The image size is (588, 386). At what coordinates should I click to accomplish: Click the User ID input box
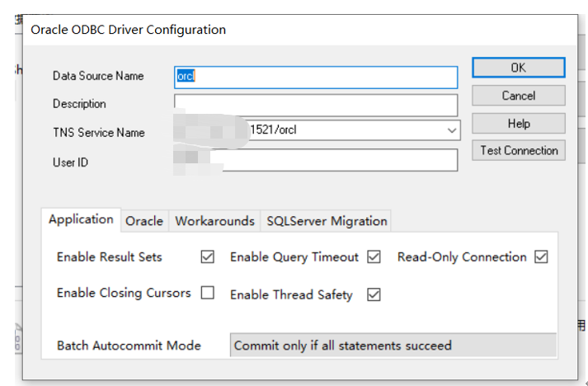click(316, 160)
